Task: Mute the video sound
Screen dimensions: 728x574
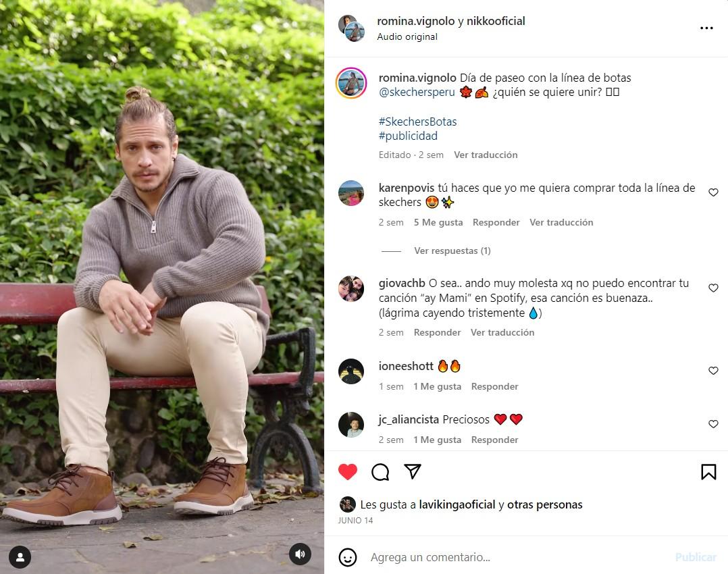Action: point(301,554)
